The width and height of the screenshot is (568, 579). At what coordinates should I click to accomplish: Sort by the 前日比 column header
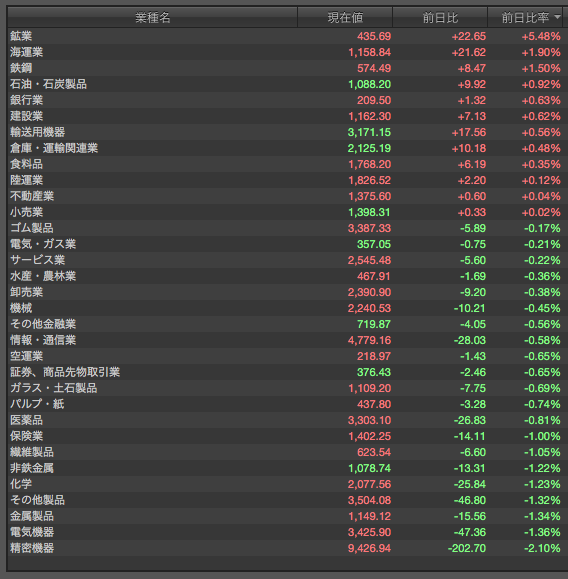click(440, 17)
